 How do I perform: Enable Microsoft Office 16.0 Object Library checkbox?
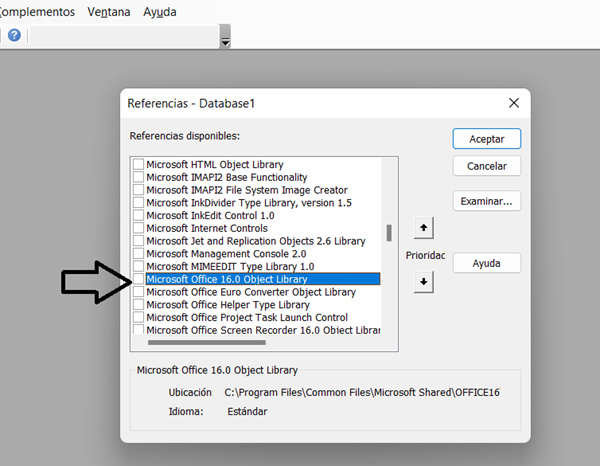tap(139, 280)
